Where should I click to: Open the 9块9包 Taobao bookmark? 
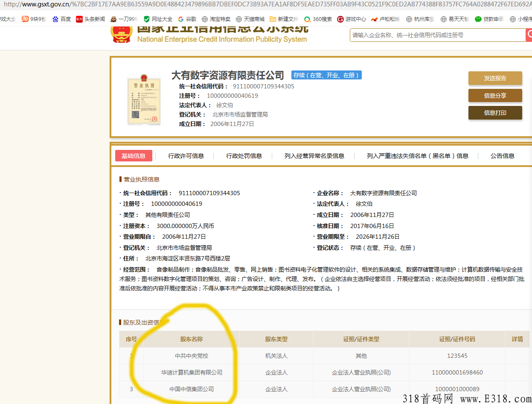tap(34, 19)
